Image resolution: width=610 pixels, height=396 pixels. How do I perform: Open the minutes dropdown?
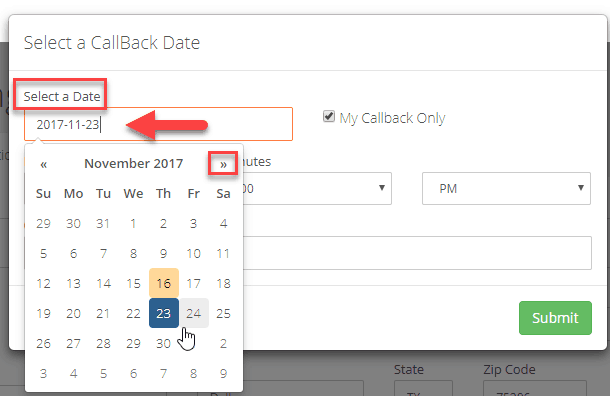[x=317, y=189]
